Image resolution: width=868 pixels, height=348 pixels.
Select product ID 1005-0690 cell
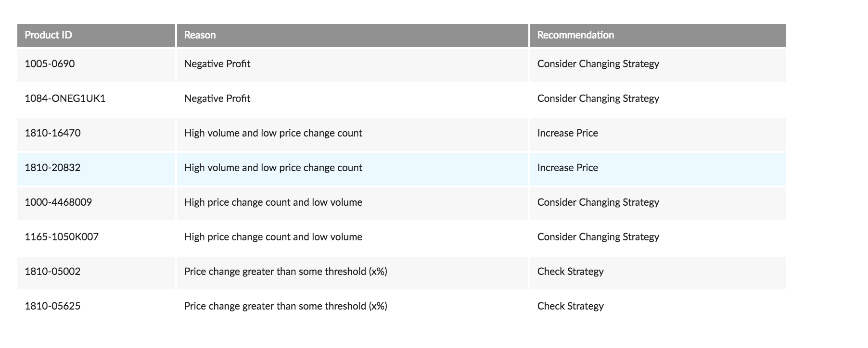[96, 64]
